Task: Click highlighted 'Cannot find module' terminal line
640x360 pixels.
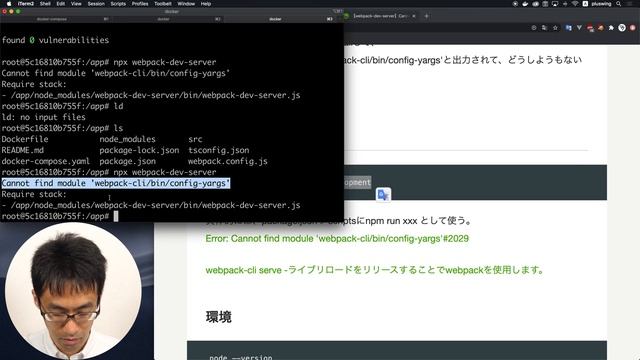Action: [116, 183]
